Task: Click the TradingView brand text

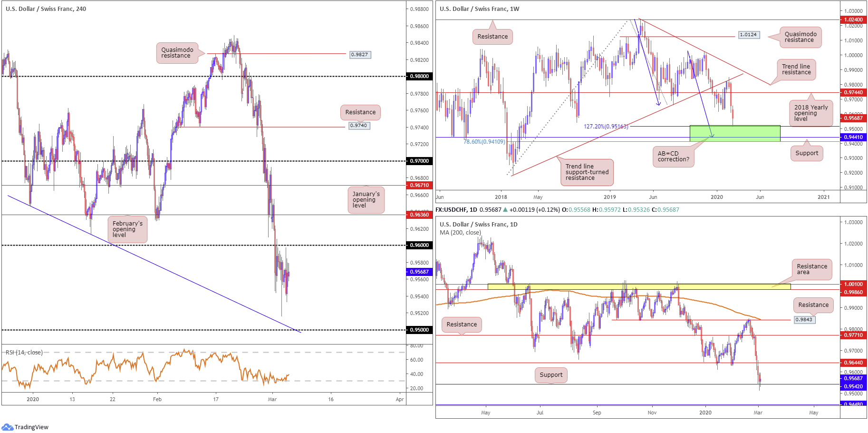Action: (x=31, y=427)
